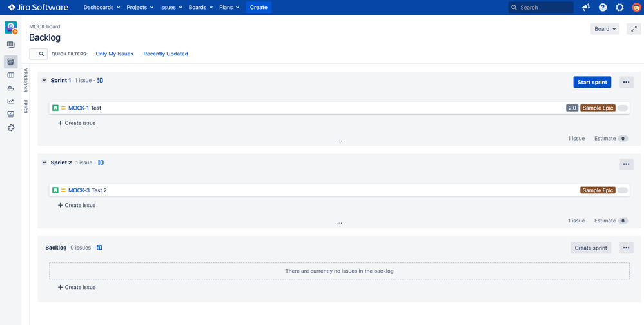Click Create issue under Backlog
This screenshot has height=325, width=644.
point(77,287)
